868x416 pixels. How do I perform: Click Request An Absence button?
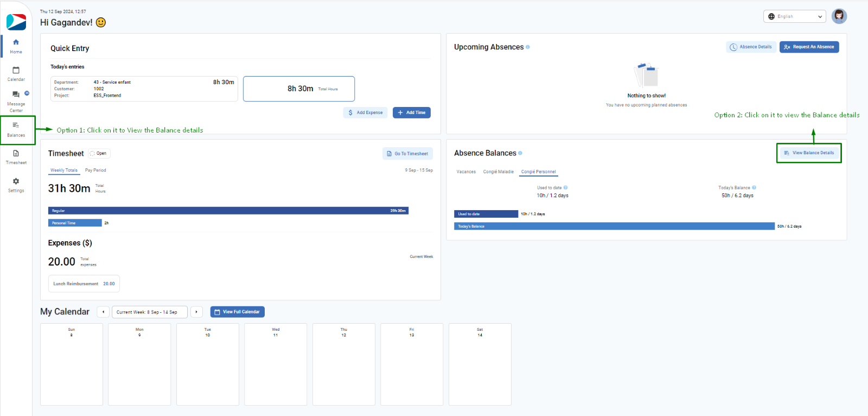(x=809, y=47)
